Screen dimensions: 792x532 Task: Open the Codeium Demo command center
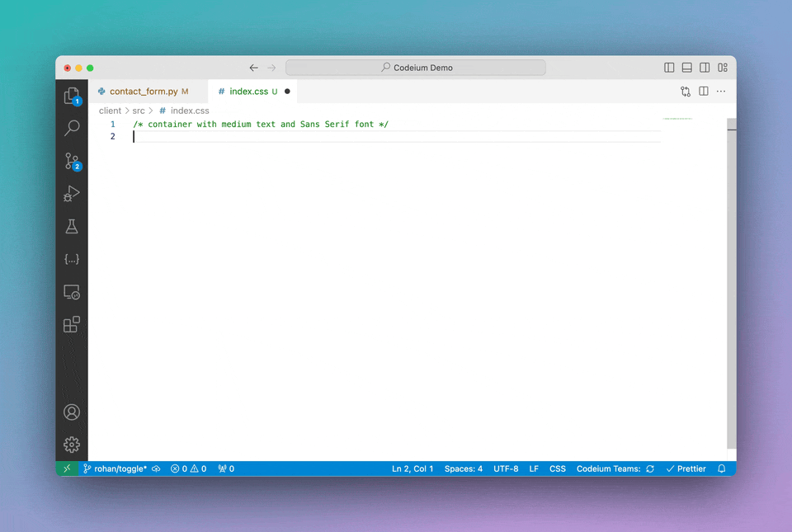click(x=415, y=67)
